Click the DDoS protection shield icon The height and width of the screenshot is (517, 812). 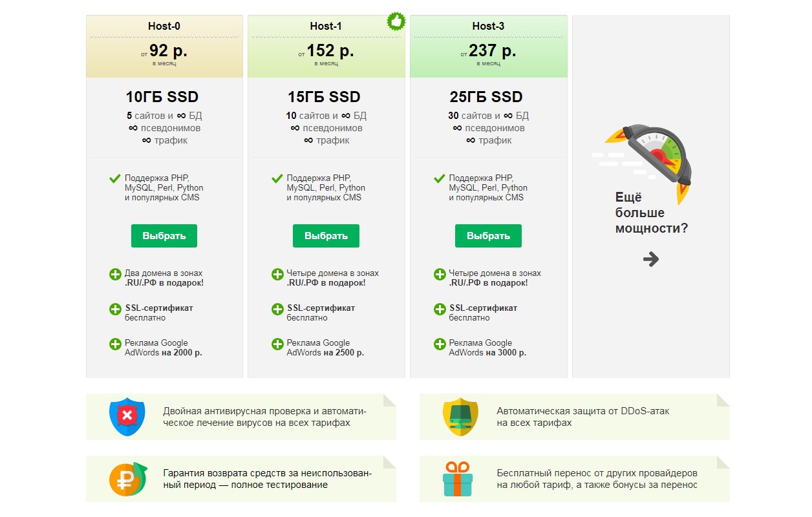click(x=460, y=416)
